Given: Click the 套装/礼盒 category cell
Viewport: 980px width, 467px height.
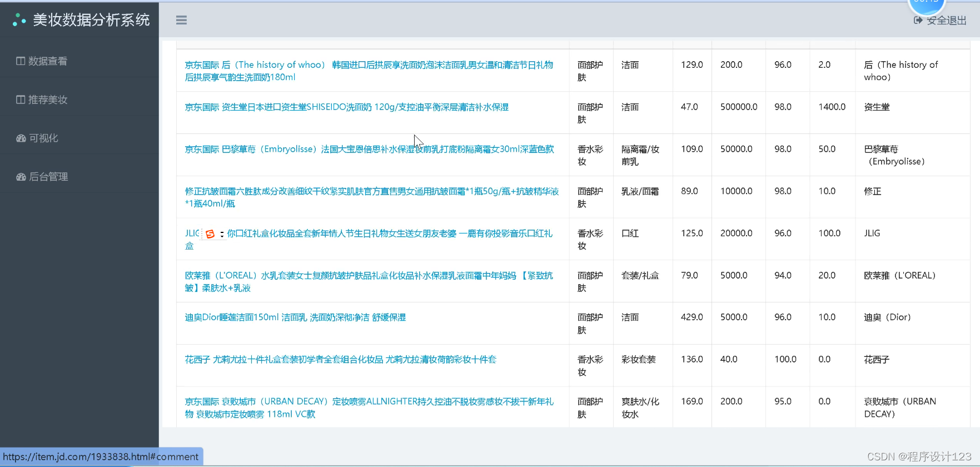Looking at the screenshot, I should (640, 276).
